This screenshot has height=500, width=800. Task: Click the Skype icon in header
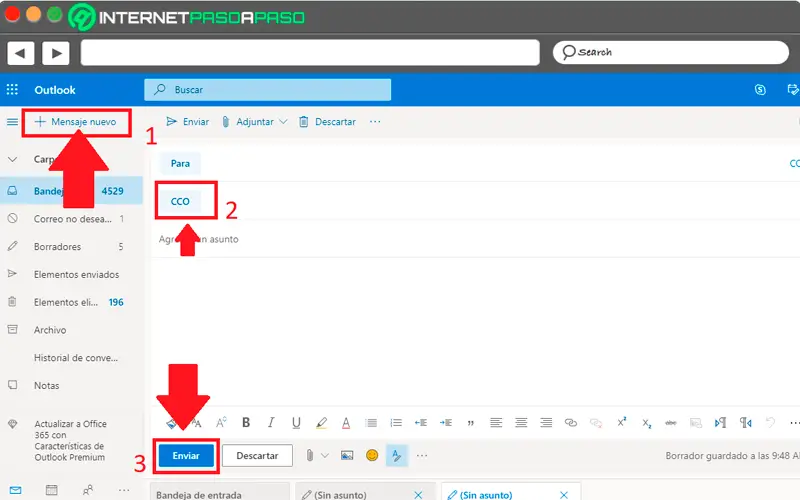tap(760, 90)
